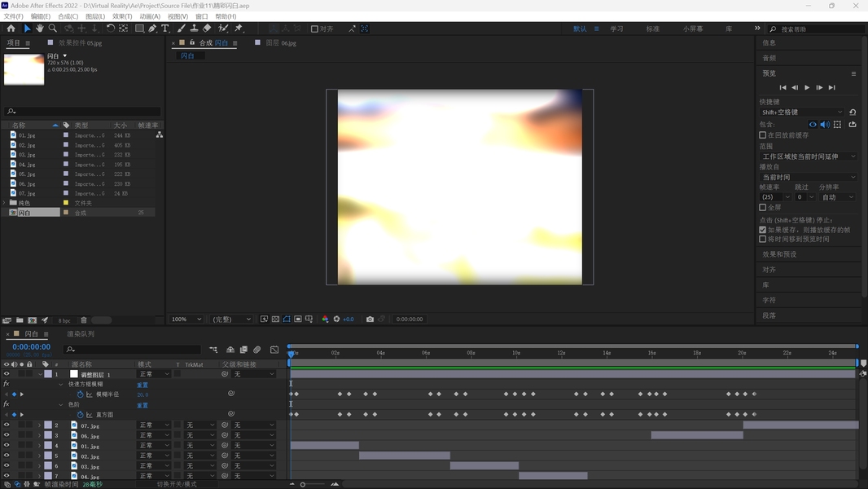Viewport: 868px width, 489px height.
Task: Select the Rotation tool
Action: [x=111, y=29]
